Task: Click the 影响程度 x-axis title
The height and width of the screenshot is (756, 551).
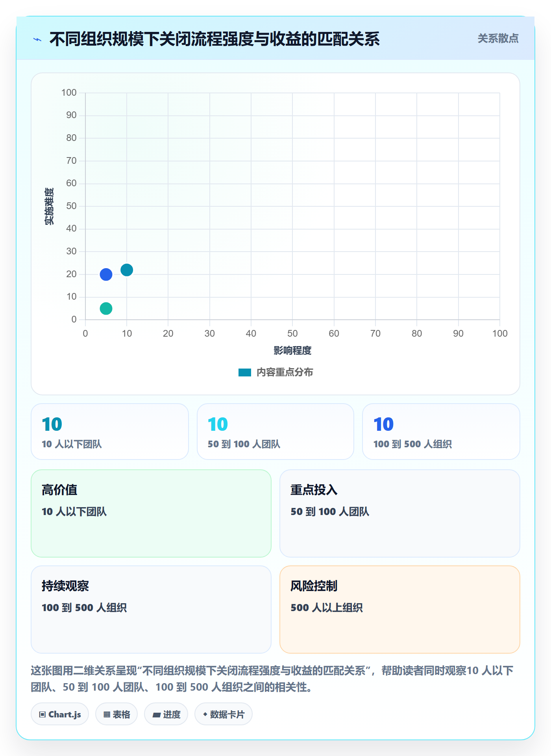Action: coord(292,350)
